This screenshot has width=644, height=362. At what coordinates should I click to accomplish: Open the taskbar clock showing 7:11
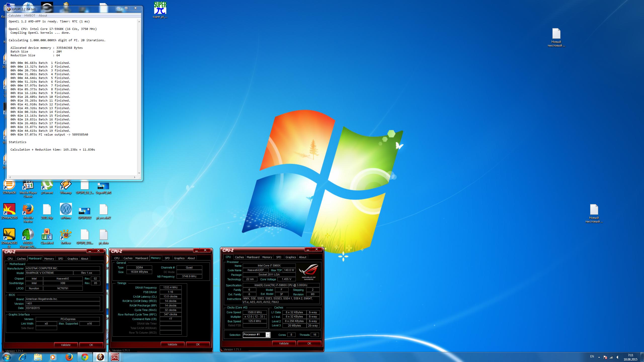(630, 357)
